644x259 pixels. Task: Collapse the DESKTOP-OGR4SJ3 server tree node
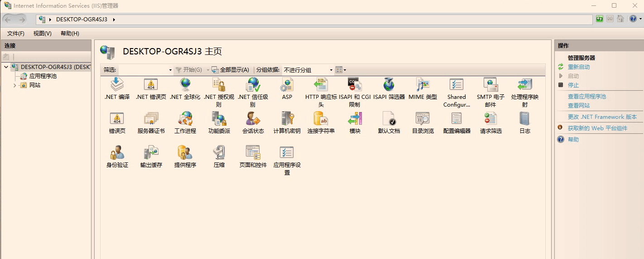6,67
